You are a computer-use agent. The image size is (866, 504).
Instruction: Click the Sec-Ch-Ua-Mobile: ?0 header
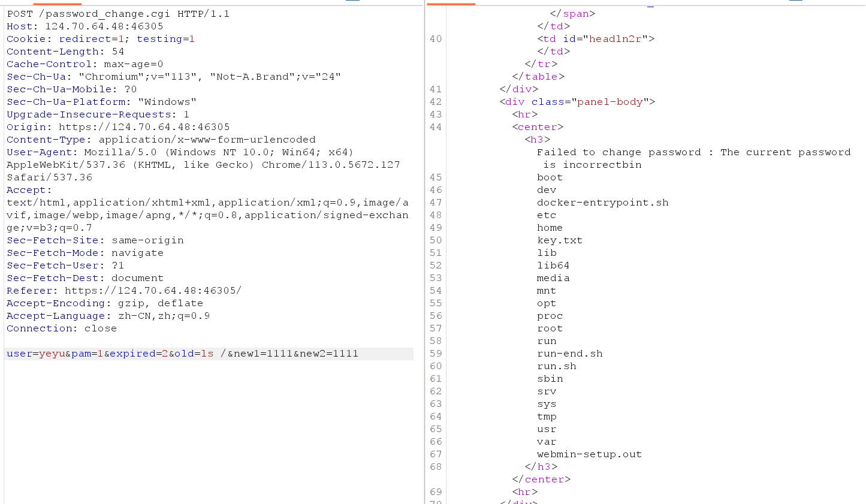pyautogui.click(x=72, y=89)
